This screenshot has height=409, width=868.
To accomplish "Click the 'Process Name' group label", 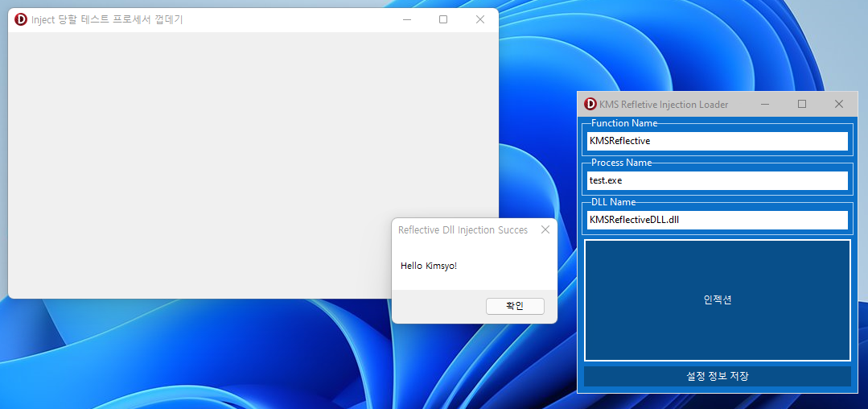I will (622, 163).
